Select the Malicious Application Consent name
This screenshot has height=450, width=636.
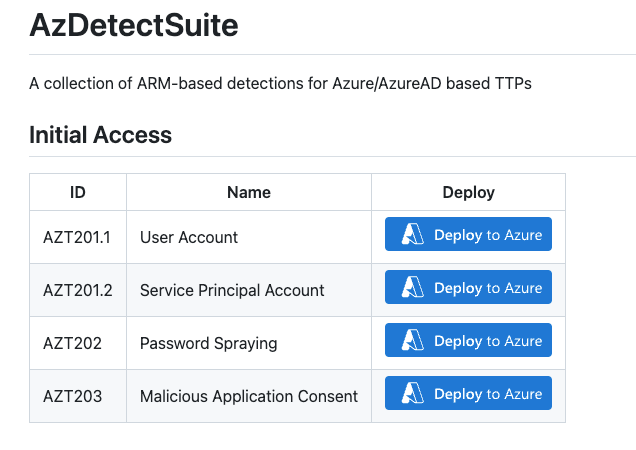click(248, 396)
